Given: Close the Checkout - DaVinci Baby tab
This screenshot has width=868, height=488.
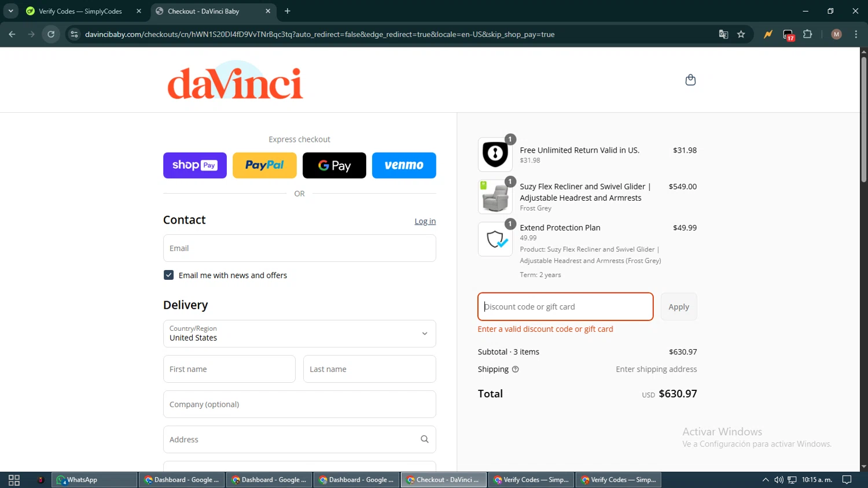Looking at the screenshot, I should [268, 11].
